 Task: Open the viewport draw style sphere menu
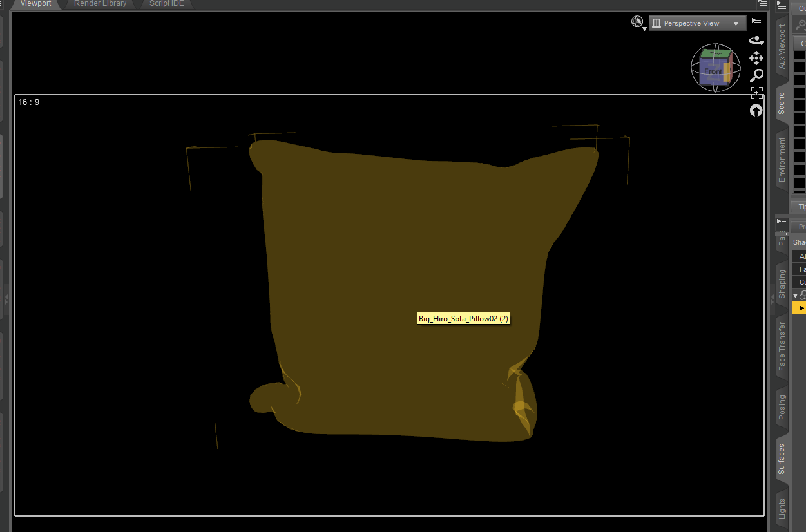(x=638, y=23)
